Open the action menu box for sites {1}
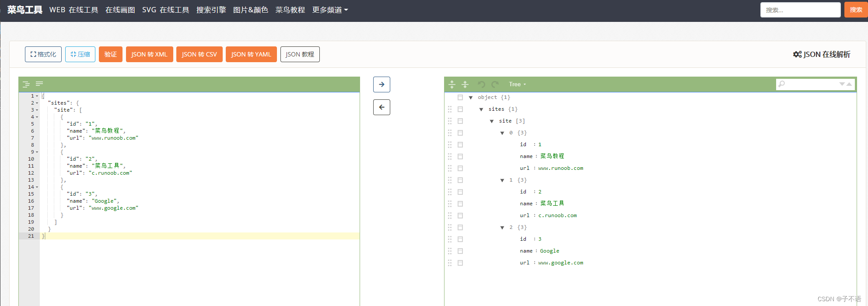The image size is (868, 306). [460, 109]
